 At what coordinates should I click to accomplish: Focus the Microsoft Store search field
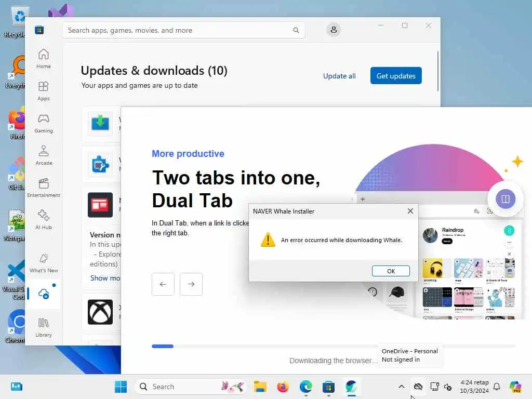183,30
